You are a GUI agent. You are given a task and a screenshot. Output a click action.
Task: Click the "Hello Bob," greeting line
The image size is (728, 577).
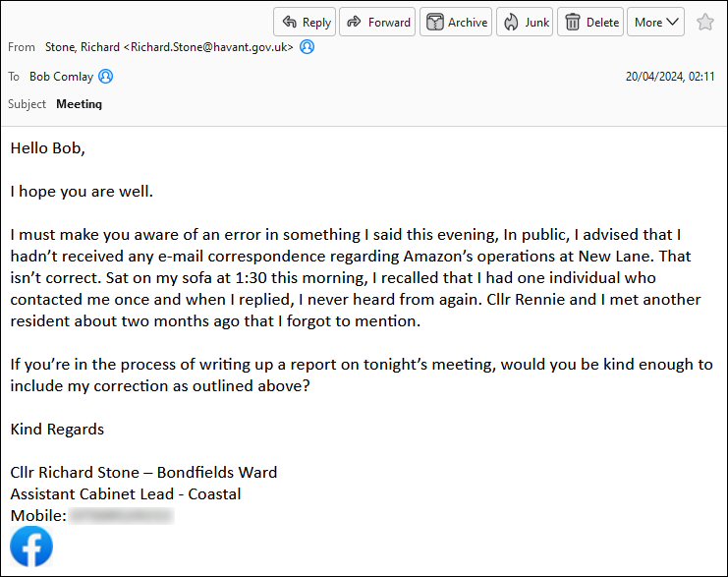48,148
